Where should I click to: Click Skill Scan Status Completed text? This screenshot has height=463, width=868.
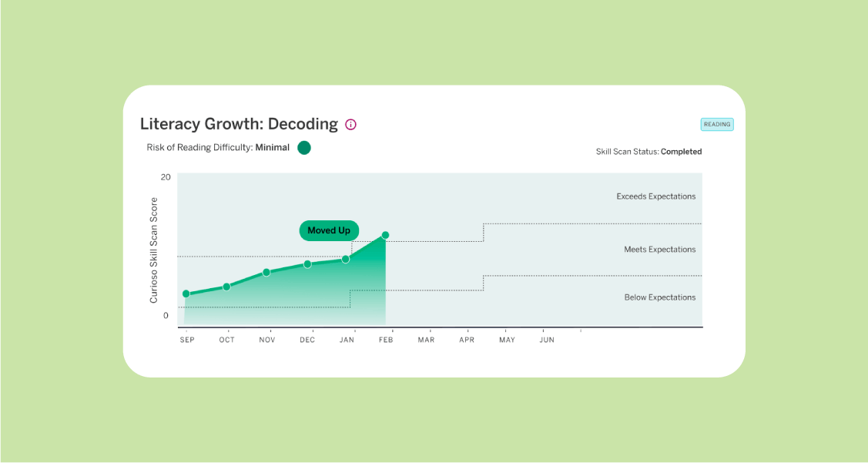pos(648,152)
